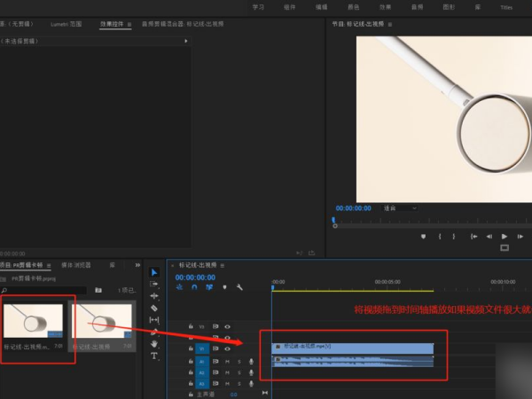Open the zoom level dropdown under the program monitor
Viewport: 532px width, 399px height.
pyautogui.click(x=399, y=207)
